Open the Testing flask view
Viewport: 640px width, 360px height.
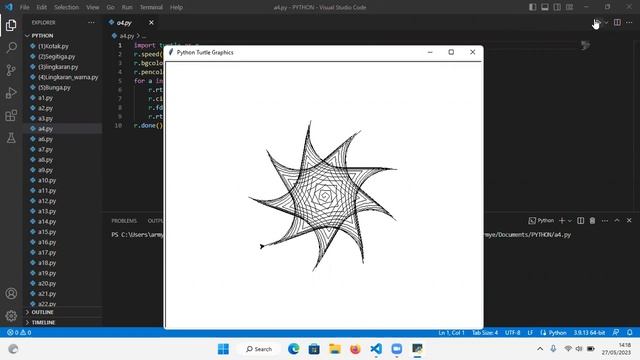tap(11, 138)
